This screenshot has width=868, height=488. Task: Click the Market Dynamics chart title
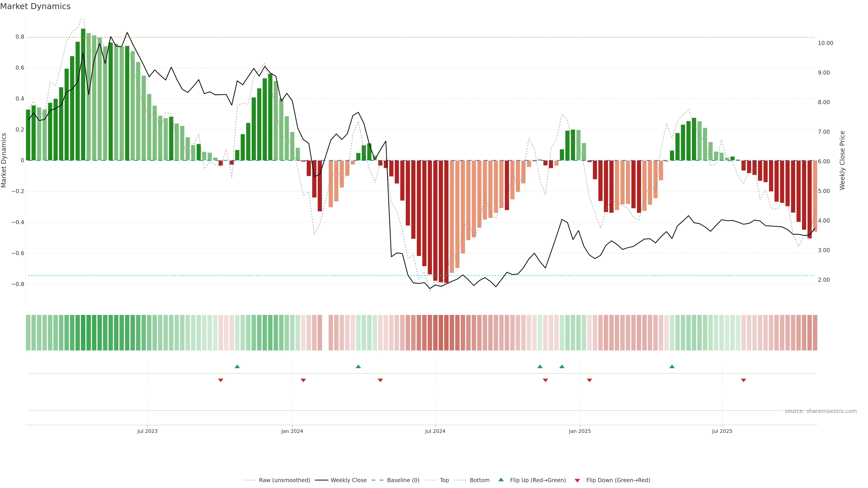tap(35, 6)
